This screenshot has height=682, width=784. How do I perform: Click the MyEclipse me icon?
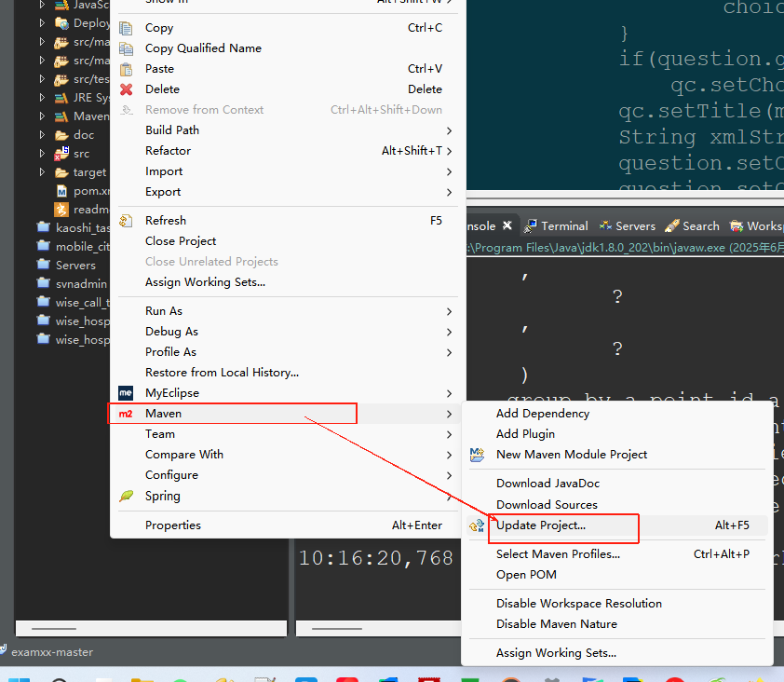126,393
